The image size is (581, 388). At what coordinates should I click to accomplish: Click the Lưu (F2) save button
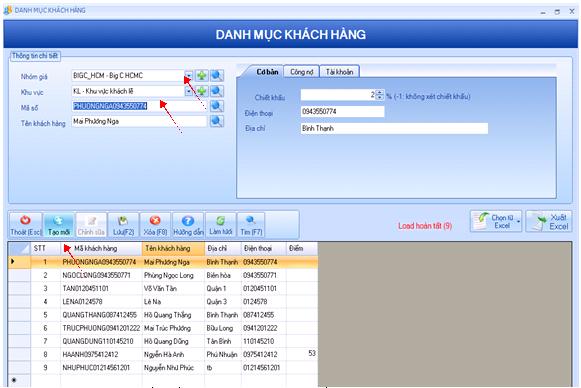click(x=123, y=225)
